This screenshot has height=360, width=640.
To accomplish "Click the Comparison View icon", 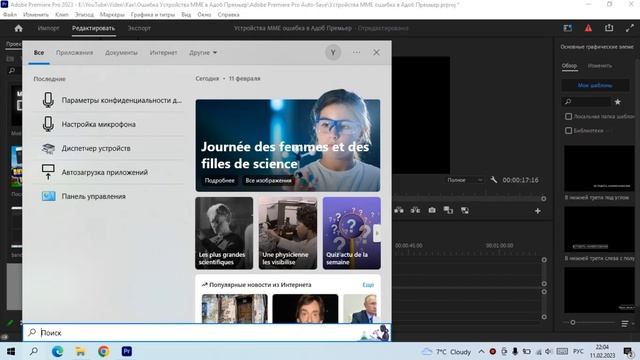I will pyautogui.click(x=448, y=210).
